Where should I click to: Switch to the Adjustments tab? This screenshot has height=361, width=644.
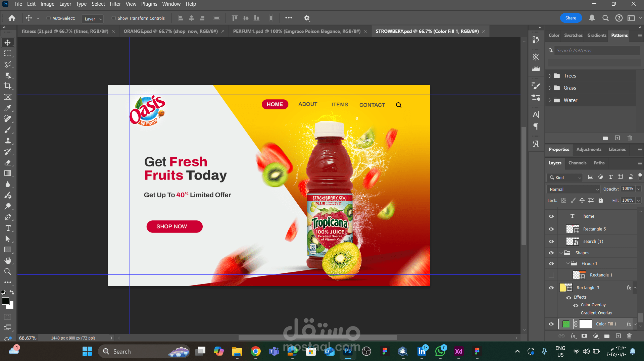589,150
